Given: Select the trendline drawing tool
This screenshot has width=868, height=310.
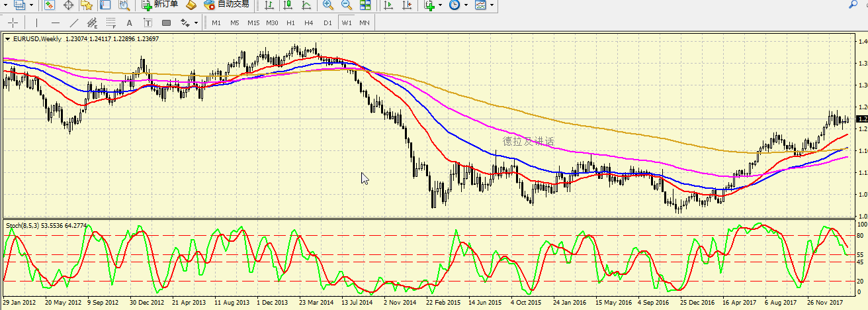Looking at the screenshot, I should click(x=74, y=23).
